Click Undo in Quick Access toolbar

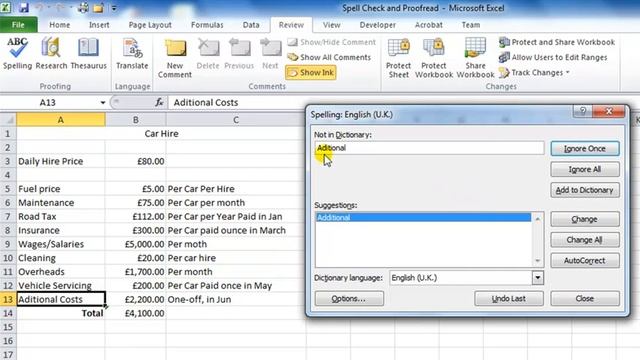pos(40,7)
